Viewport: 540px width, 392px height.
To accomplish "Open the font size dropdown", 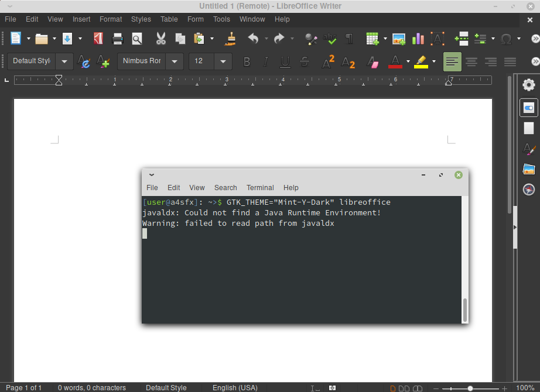I will [223, 62].
